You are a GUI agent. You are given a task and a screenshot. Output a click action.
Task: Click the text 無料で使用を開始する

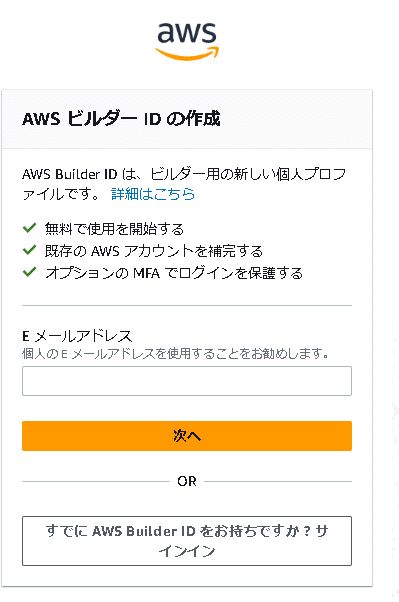[x=114, y=229]
